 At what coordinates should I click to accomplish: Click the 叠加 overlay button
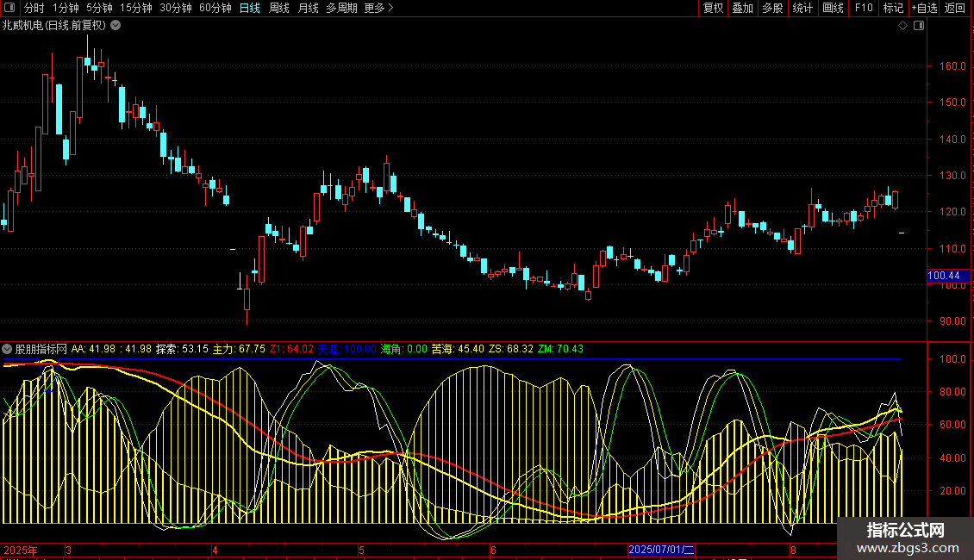(x=742, y=8)
